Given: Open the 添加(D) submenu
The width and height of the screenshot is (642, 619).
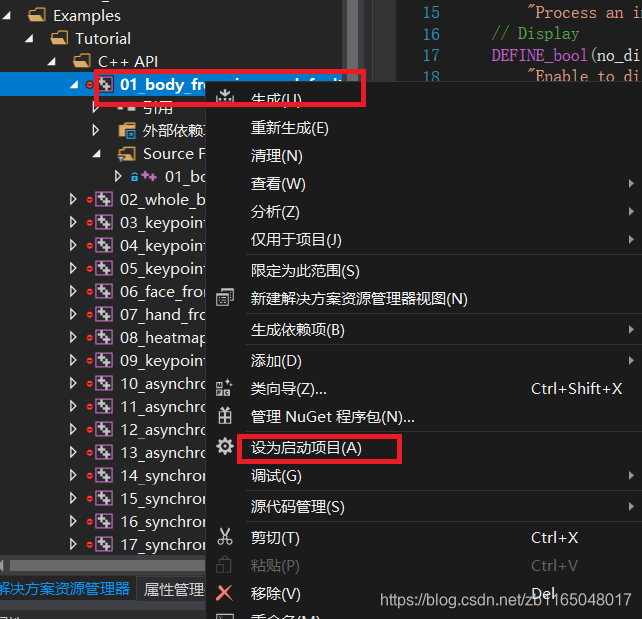Looking at the screenshot, I should [276, 361].
